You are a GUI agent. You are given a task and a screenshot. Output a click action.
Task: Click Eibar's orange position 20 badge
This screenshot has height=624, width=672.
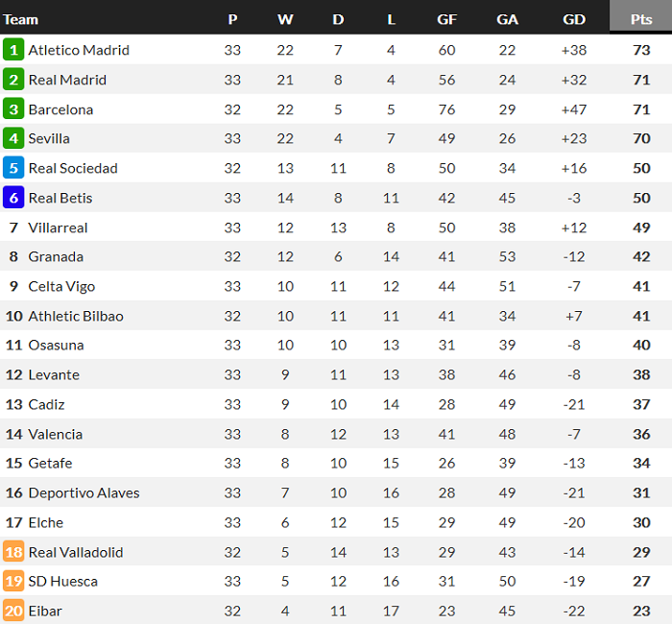point(13,611)
